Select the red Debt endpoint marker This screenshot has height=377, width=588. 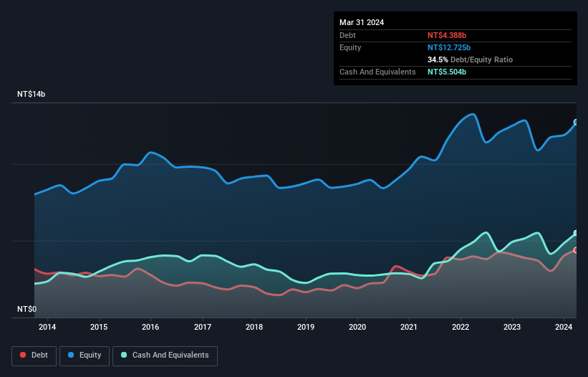click(x=576, y=250)
